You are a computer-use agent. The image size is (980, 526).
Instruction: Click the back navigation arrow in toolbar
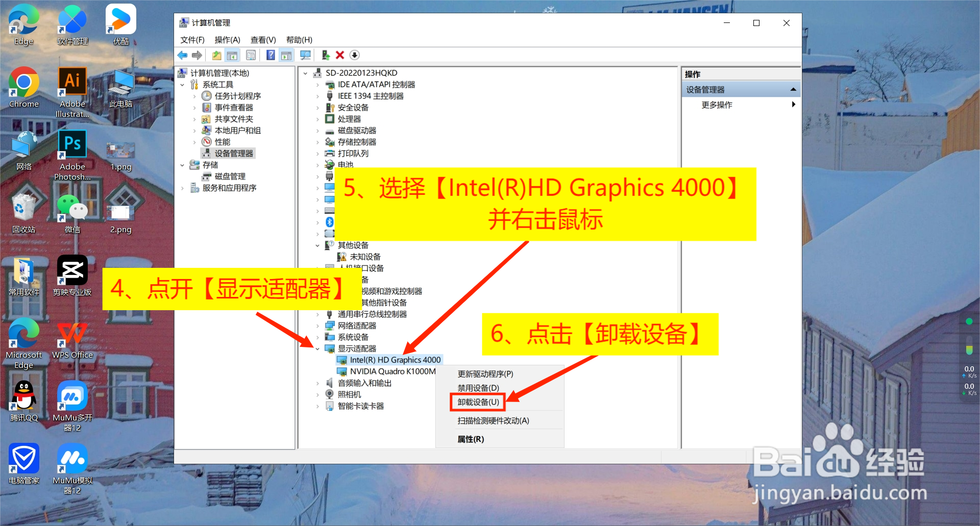[182, 55]
